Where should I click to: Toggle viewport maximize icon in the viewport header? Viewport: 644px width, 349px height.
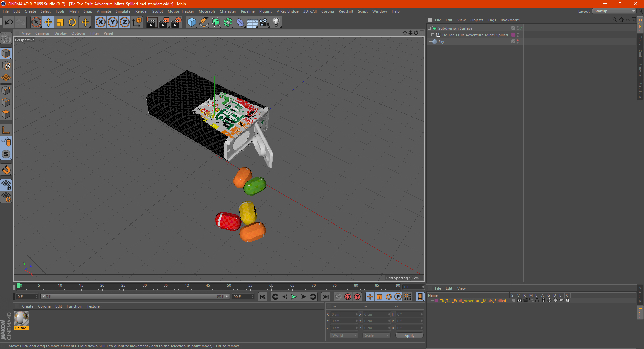point(422,33)
